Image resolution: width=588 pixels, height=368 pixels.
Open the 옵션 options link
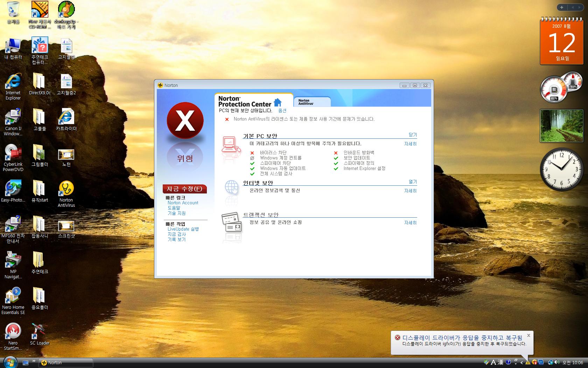(x=282, y=110)
